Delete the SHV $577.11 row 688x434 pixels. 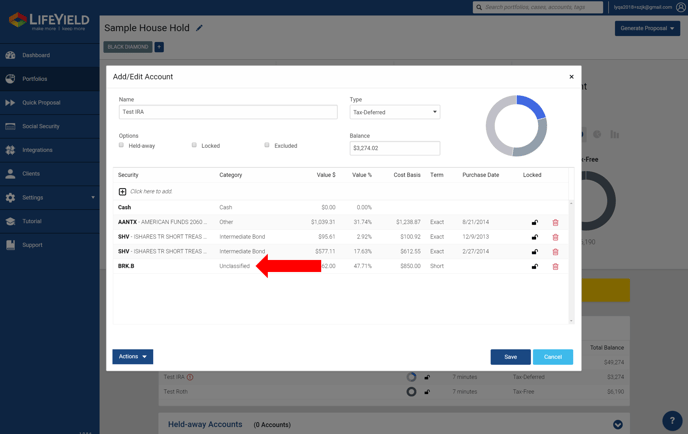[x=555, y=252]
